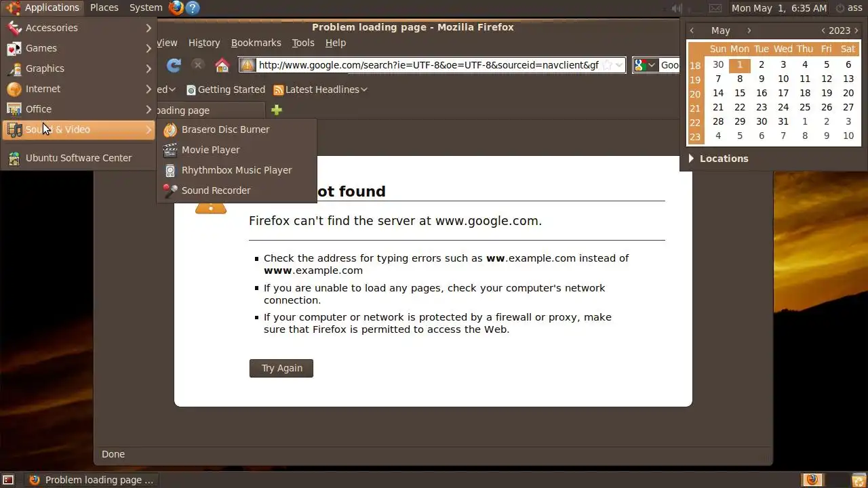This screenshot has width=868, height=488.
Task: Bookmark this page with star icon
Action: [x=607, y=65]
